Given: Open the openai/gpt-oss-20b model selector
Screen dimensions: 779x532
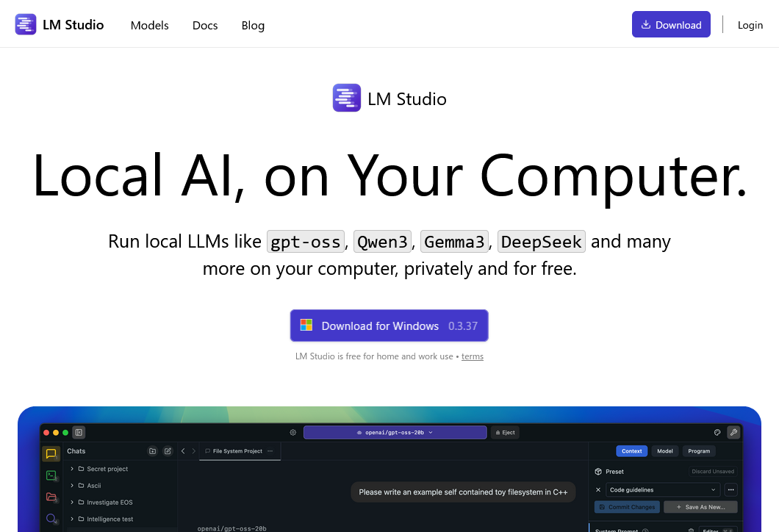Looking at the screenshot, I should 395,433.
